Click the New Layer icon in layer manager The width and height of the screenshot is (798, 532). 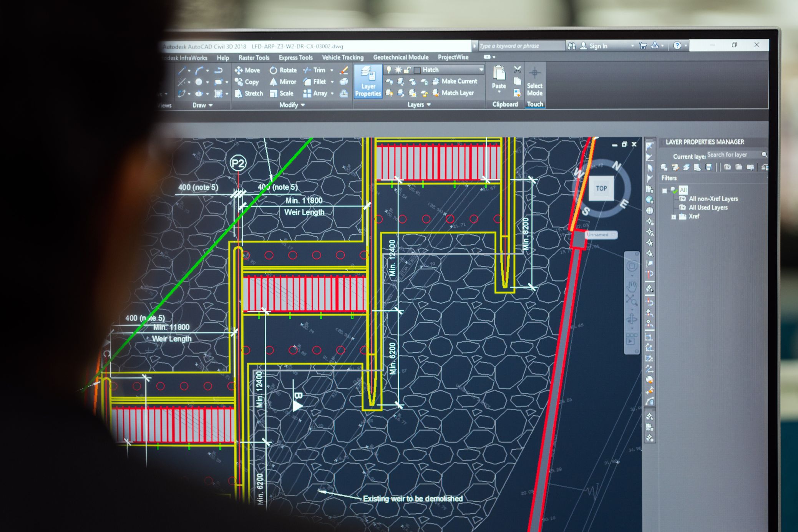664,167
